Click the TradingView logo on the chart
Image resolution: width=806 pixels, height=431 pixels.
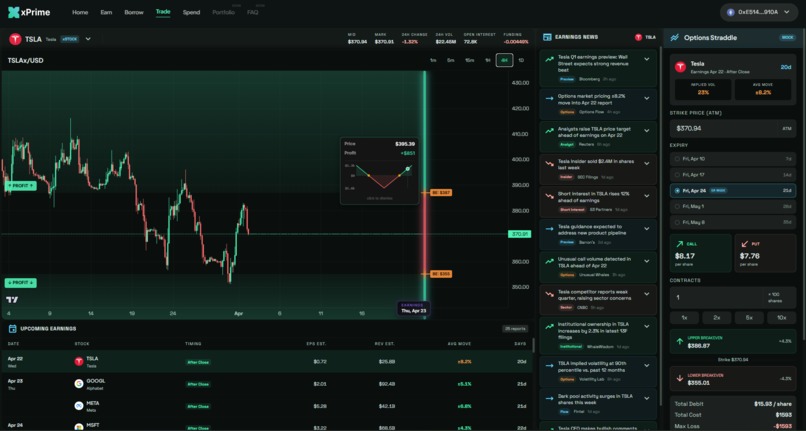(11, 299)
